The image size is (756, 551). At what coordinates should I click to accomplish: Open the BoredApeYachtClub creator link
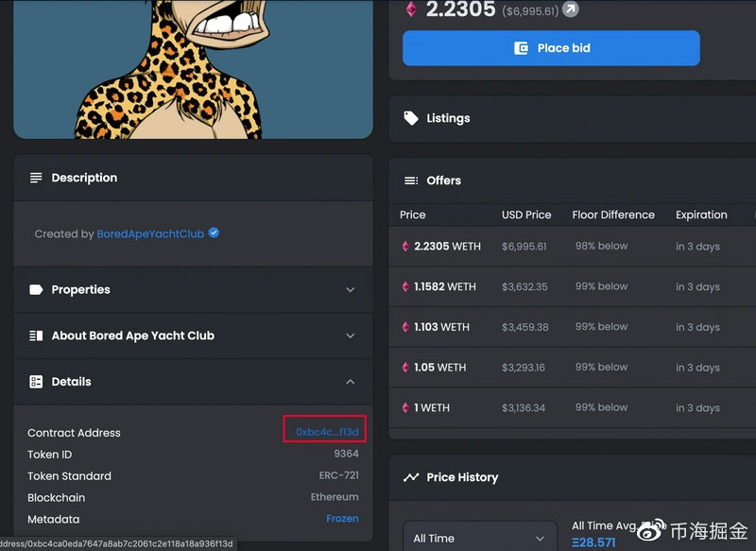[x=150, y=233]
